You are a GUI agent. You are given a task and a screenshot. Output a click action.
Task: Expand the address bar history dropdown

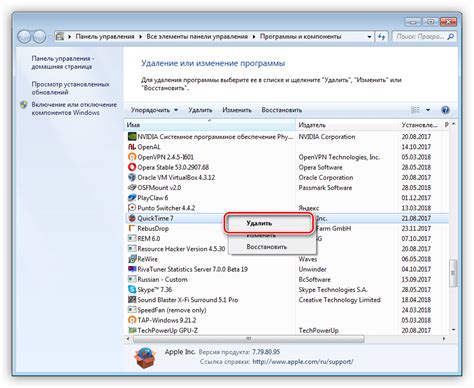click(x=369, y=37)
